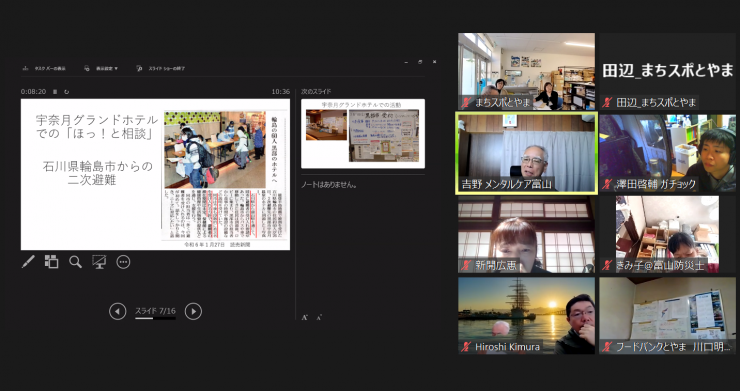Click the 表示設定 display settings icon
The width and height of the screenshot is (740, 391).
[x=87, y=68]
